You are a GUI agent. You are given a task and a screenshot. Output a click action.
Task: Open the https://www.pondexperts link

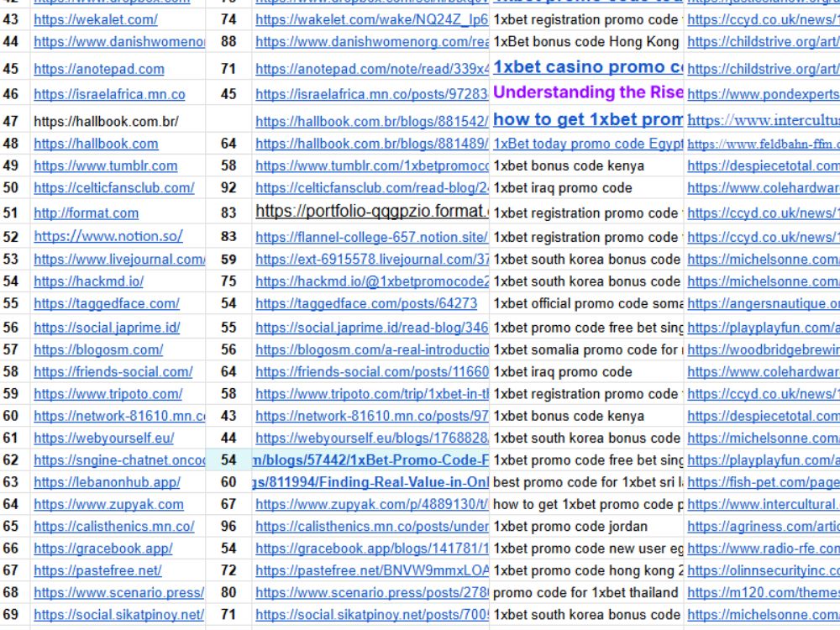click(x=764, y=94)
